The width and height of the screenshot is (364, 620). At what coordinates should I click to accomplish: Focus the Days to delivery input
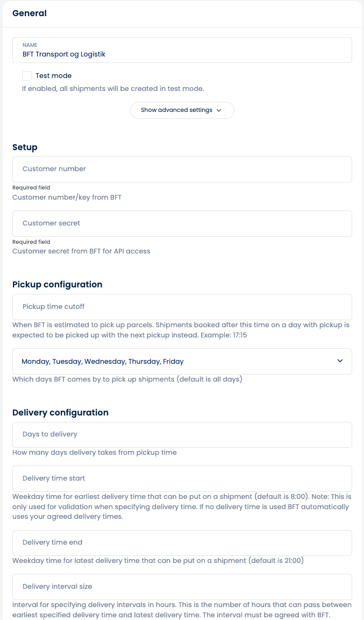click(182, 434)
